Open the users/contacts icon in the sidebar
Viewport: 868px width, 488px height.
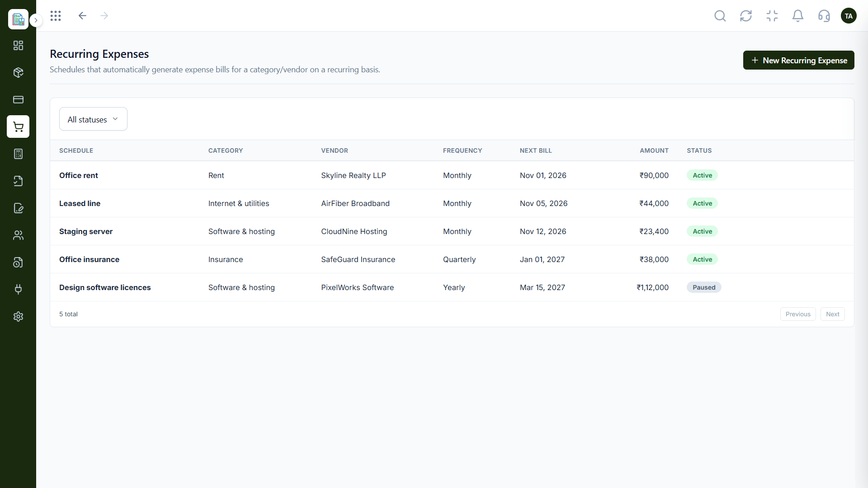18,235
